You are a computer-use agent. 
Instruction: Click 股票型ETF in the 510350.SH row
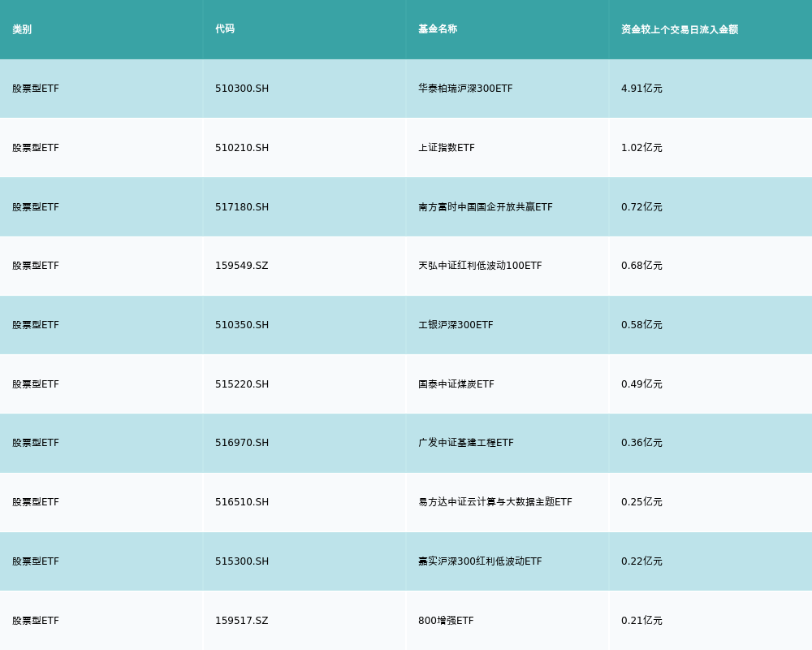[x=36, y=325]
